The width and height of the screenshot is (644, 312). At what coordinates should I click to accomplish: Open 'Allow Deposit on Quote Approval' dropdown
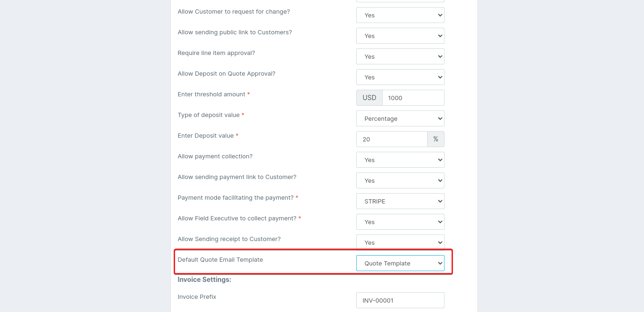coord(400,77)
